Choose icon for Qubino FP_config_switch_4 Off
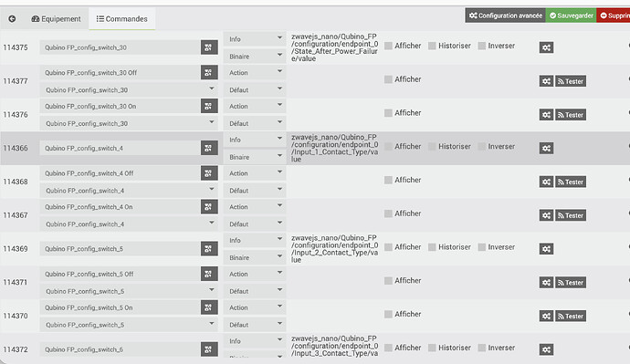Screen dimensions: 630x364 (x=209, y=173)
